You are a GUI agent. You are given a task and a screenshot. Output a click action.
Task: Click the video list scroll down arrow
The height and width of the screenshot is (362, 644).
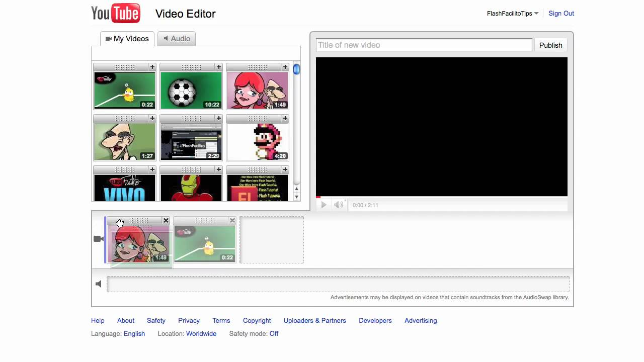(296, 197)
